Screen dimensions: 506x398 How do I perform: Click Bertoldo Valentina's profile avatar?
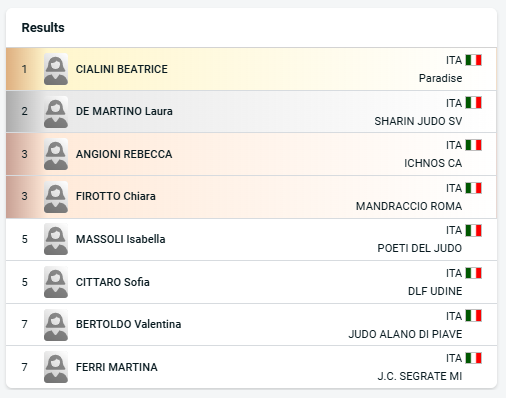(56, 325)
